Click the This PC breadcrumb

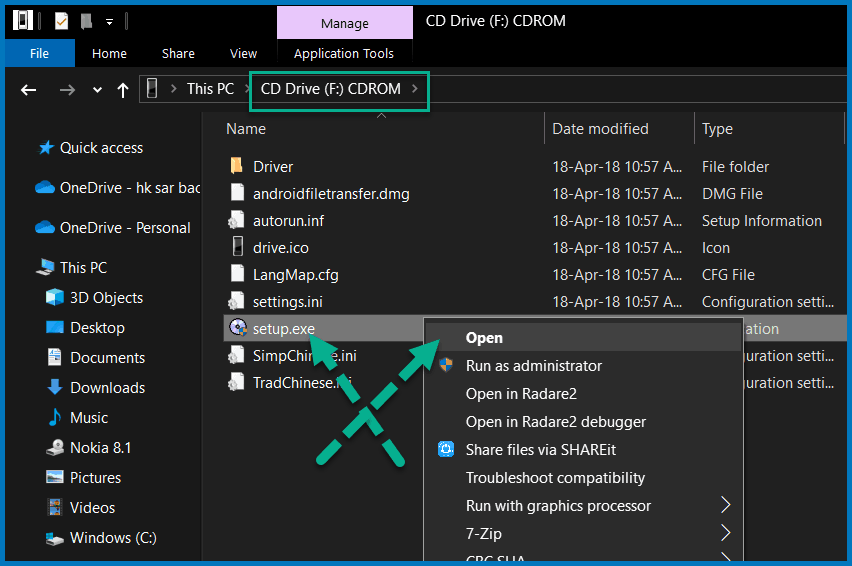(x=210, y=89)
